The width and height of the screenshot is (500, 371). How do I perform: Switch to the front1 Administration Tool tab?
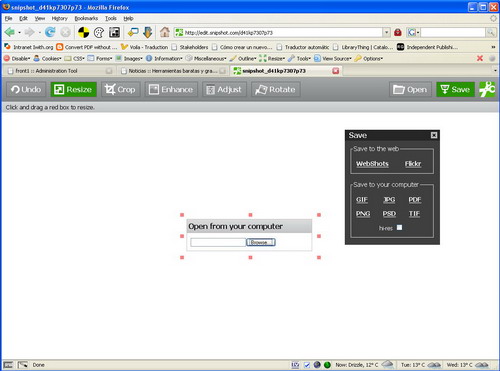tap(58, 71)
